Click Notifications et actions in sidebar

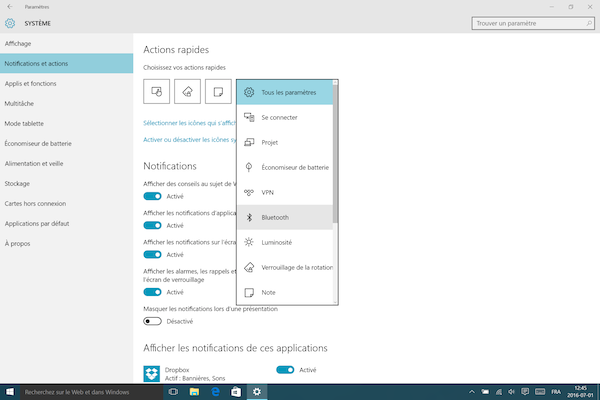click(x=67, y=64)
